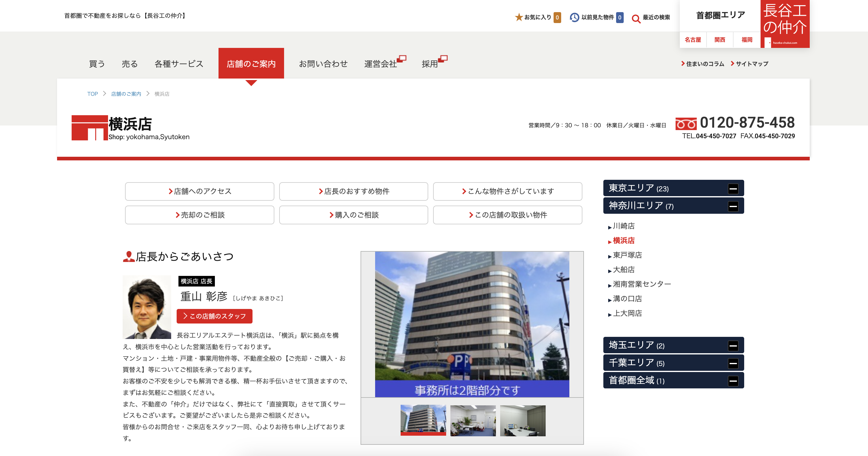Click viewed properties count badge 0
868x456 pixels.
click(x=620, y=18)
